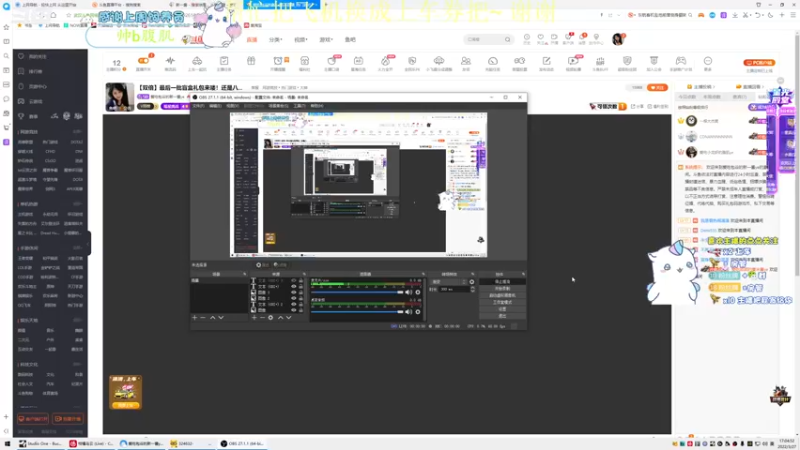Remove selected scene with minus icon
Screen dimensions: 800x450
[203, 318]
